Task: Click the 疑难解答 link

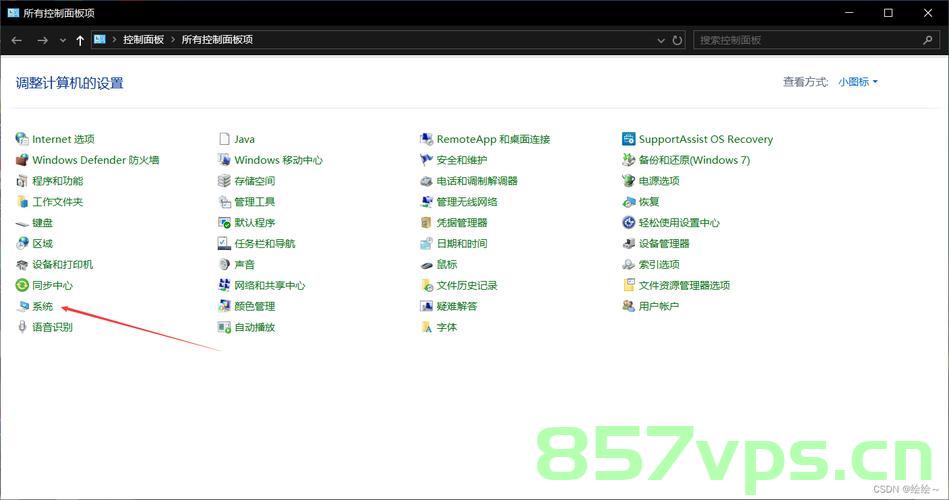Action: coord(457,306)
